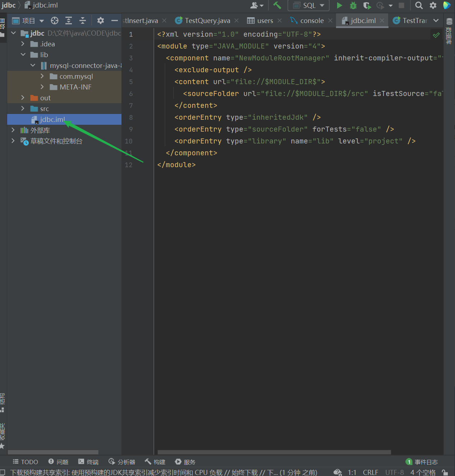Click the Build project hammer icon
The width and height of the screenshot is (455, 476).
click(x=277, y=5)
